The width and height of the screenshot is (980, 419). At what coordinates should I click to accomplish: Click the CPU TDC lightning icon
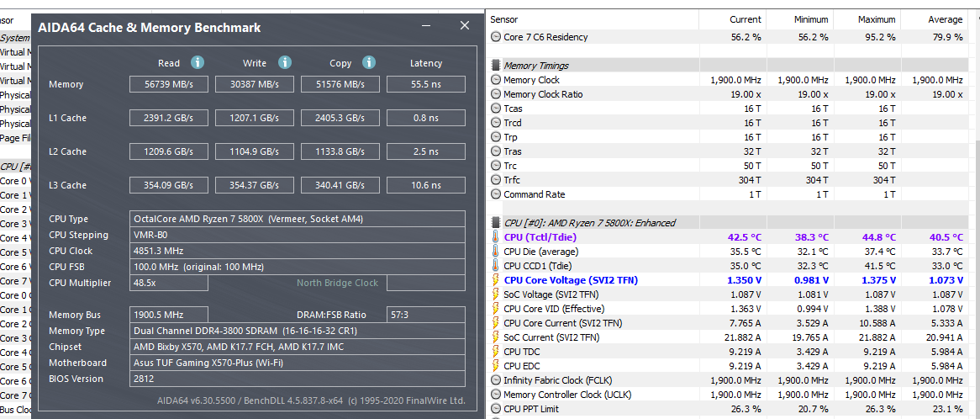click(496, 352)
